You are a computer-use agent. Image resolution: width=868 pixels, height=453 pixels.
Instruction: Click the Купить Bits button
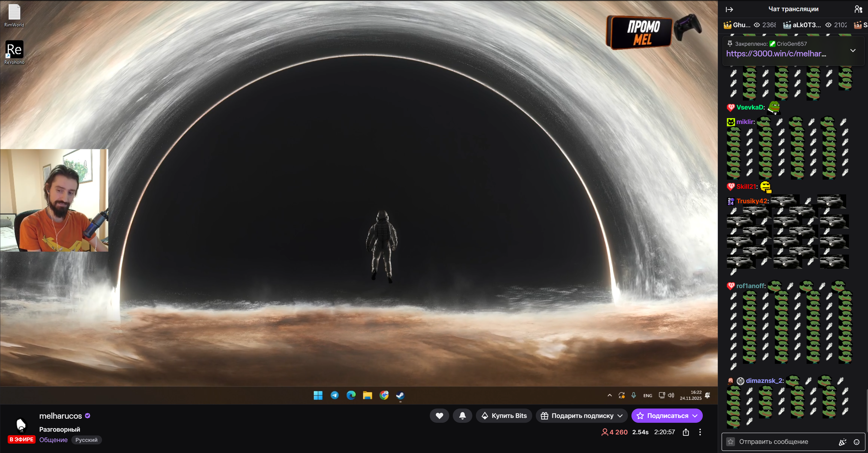(x=504, y=416)
